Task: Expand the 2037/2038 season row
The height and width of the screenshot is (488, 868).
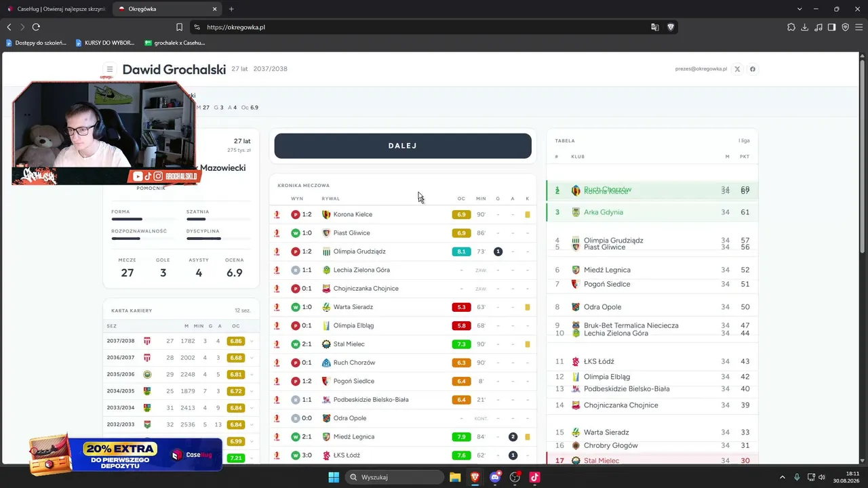Action: tap(252, 341)
